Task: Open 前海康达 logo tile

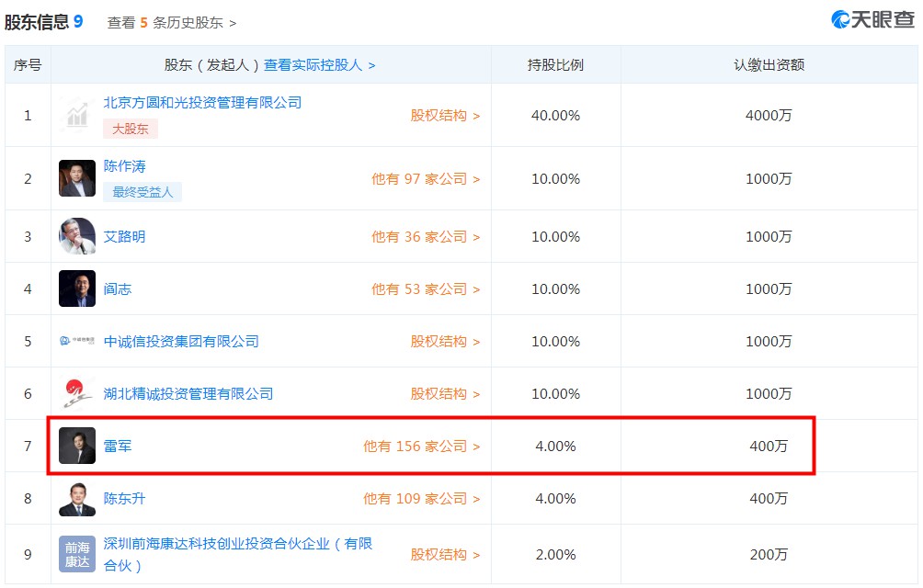Action: pyautogui.click(x=77, y=554)
